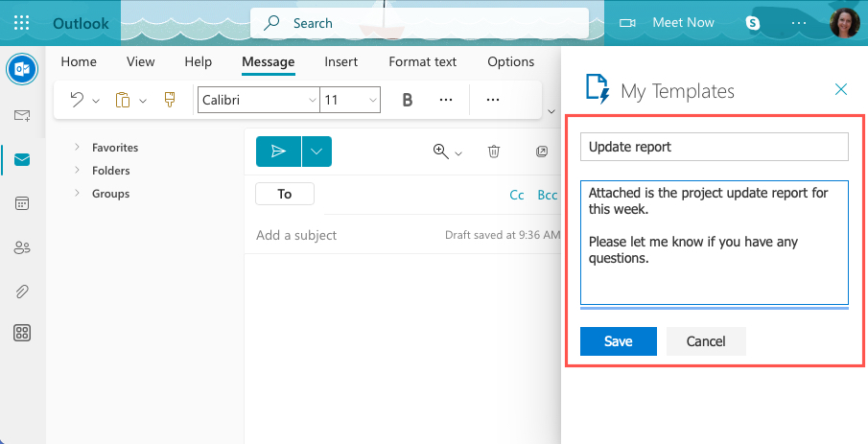The width and height of the screenshot is (868, 444).
Task: Open the Files paperclip sidebar icon
Action: pos(22,292)
